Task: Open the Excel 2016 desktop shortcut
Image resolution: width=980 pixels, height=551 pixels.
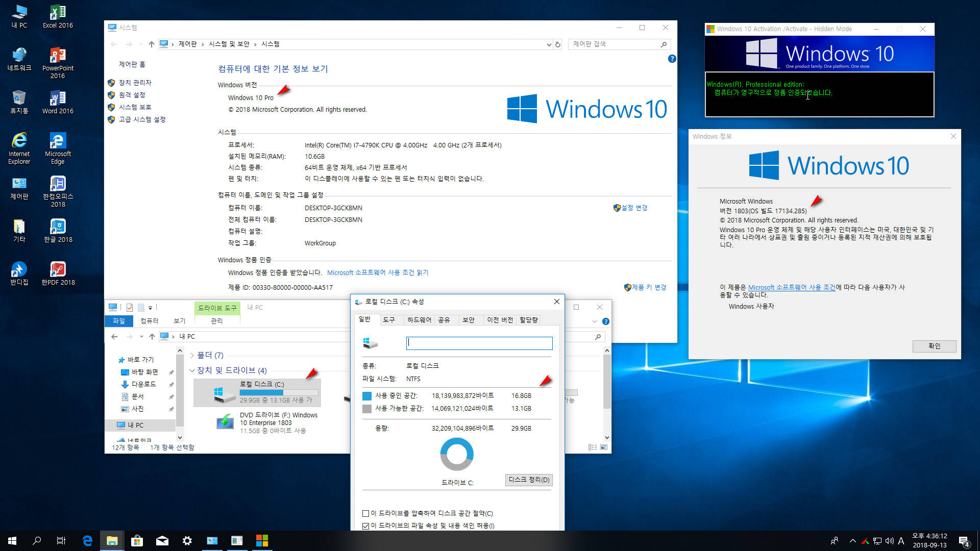Action: (58, 16)
